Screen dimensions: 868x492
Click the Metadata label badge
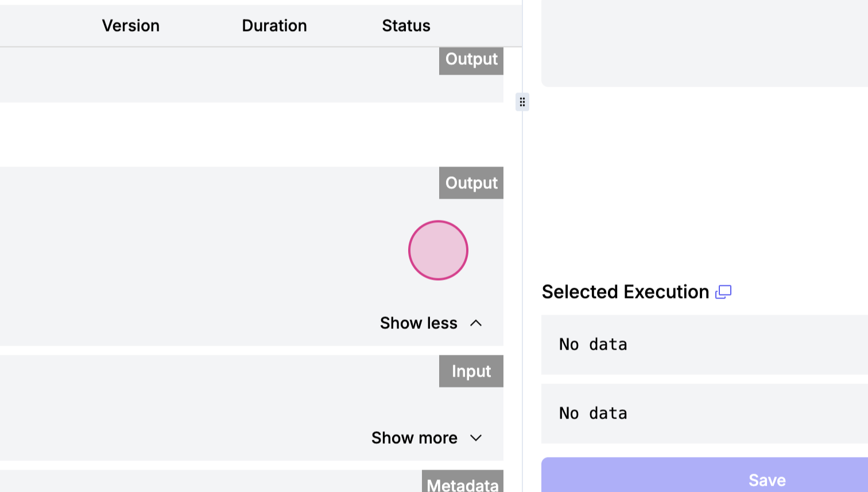pos(463,483)
